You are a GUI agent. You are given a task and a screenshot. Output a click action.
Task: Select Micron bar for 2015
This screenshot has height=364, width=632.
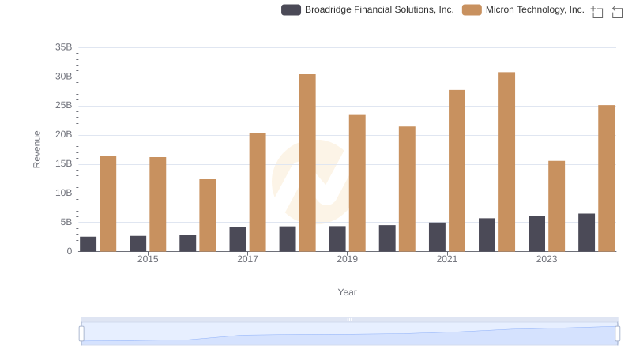[x=157, y=205]
